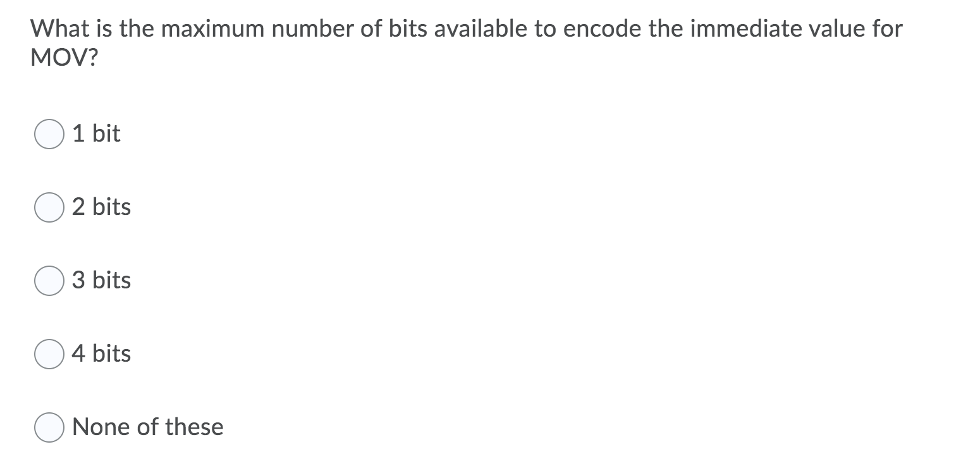Click the "2 bits" answer label
This screenshot has width=980, height=473.
102,207
